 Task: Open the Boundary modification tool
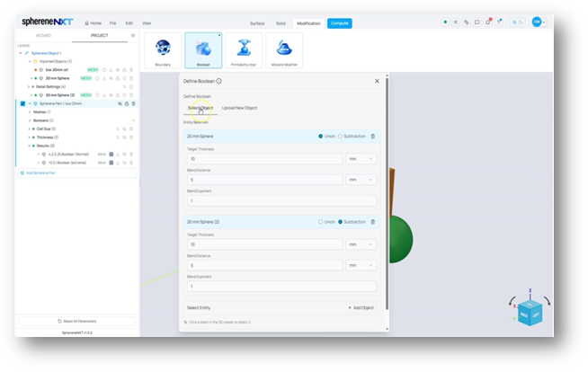pyautogui.click(x=163, y=50)
